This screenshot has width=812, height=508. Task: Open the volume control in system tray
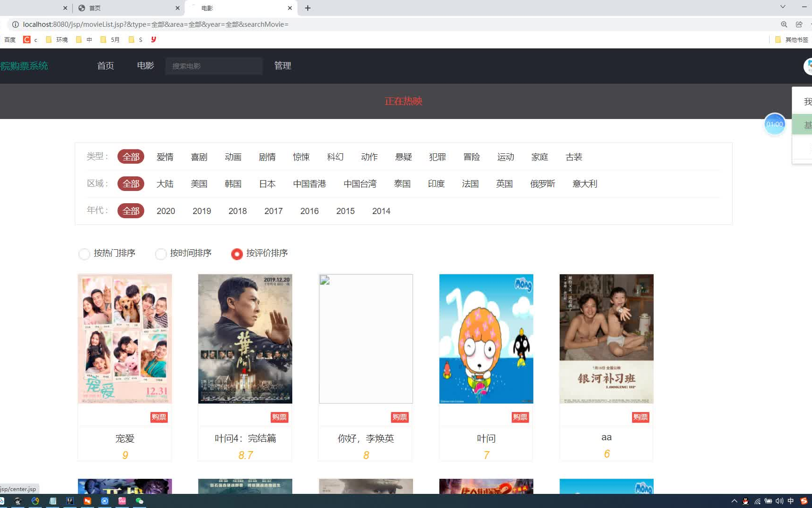[x=780, y=501]
